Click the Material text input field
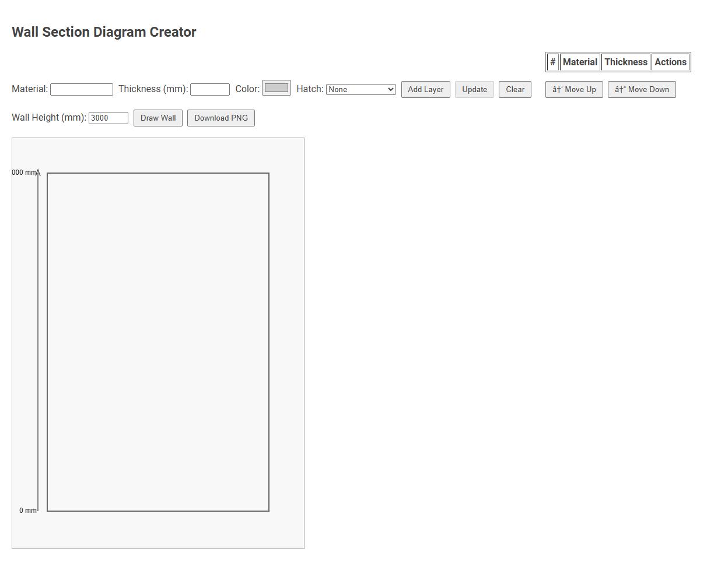 (81, 89)
